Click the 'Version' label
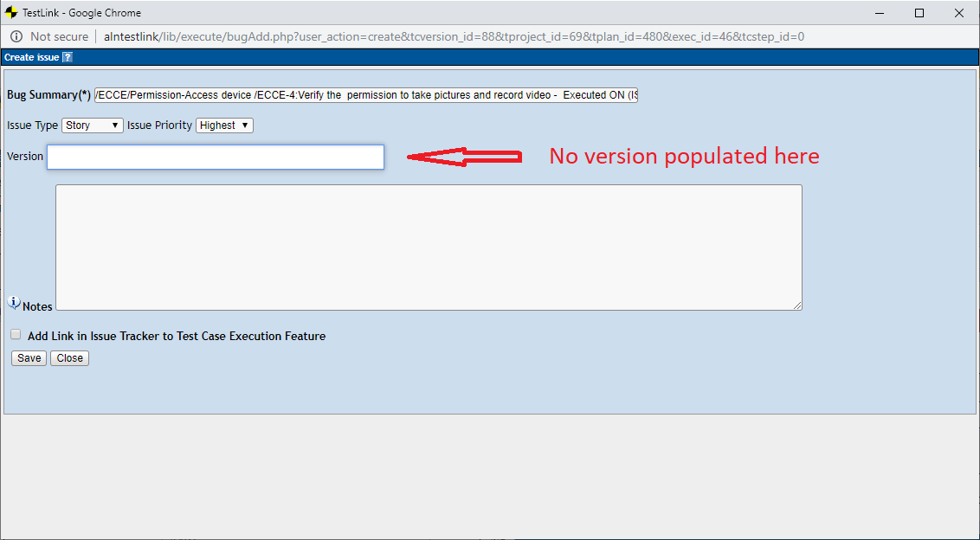 click(x=25, y=157)
